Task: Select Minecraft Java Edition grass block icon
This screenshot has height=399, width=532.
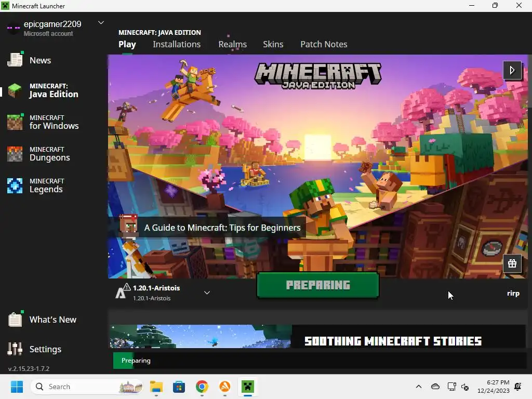Action: tap(15, 90)
